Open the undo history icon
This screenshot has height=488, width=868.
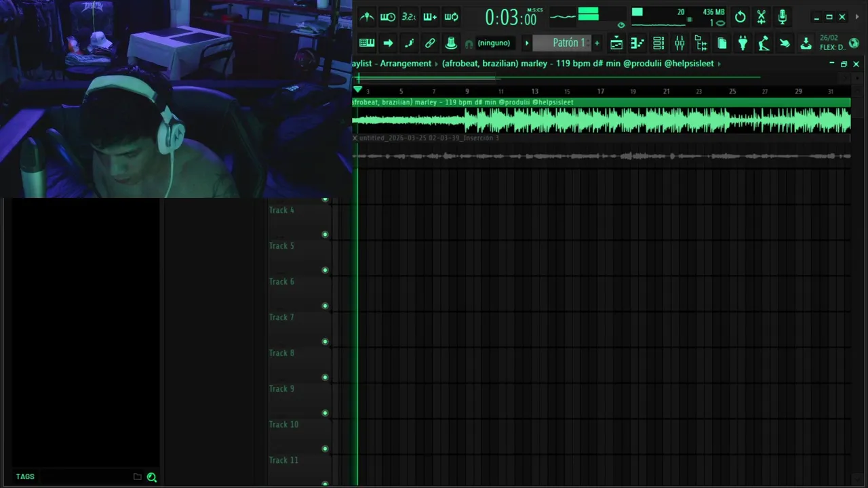pos(741,17)
